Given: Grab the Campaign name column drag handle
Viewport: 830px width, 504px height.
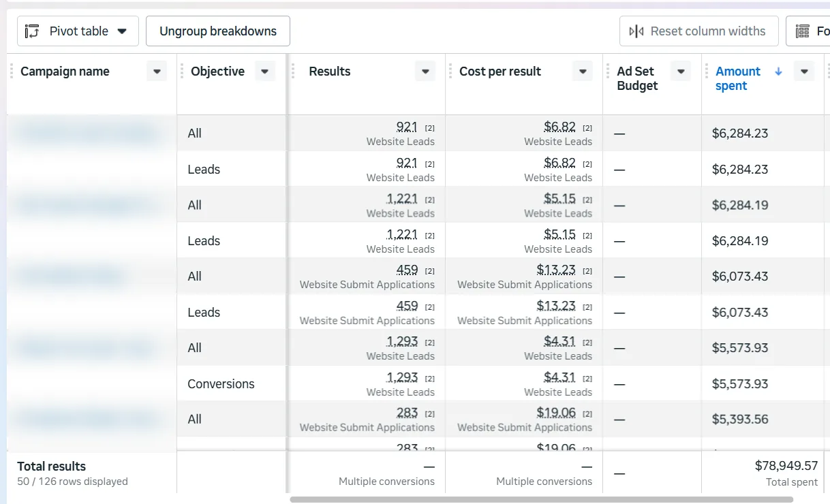Looking at the screenshot, I should point(12,72).
